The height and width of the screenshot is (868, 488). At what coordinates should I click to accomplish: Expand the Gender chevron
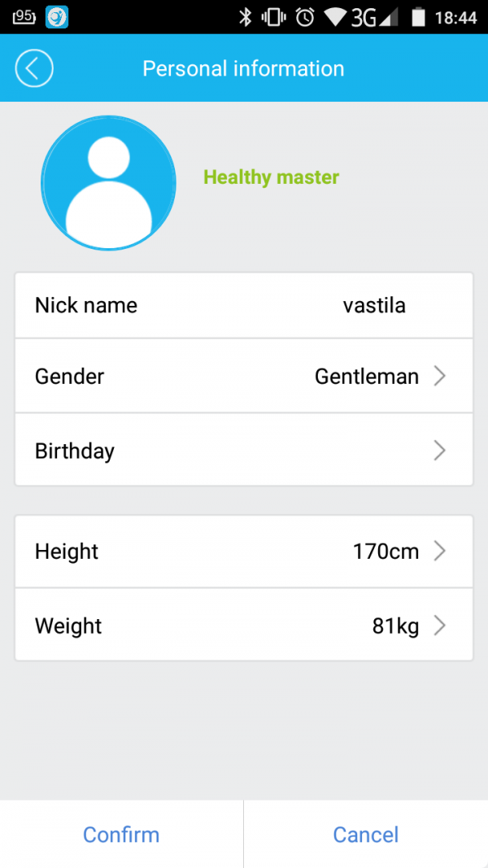(x=439, y=376)
